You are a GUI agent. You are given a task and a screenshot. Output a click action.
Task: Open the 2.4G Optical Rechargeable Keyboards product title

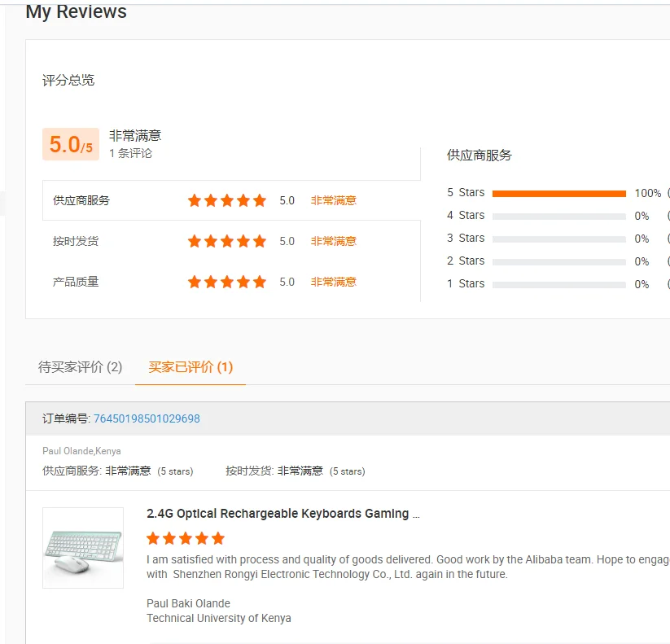(x=283, y=514)
